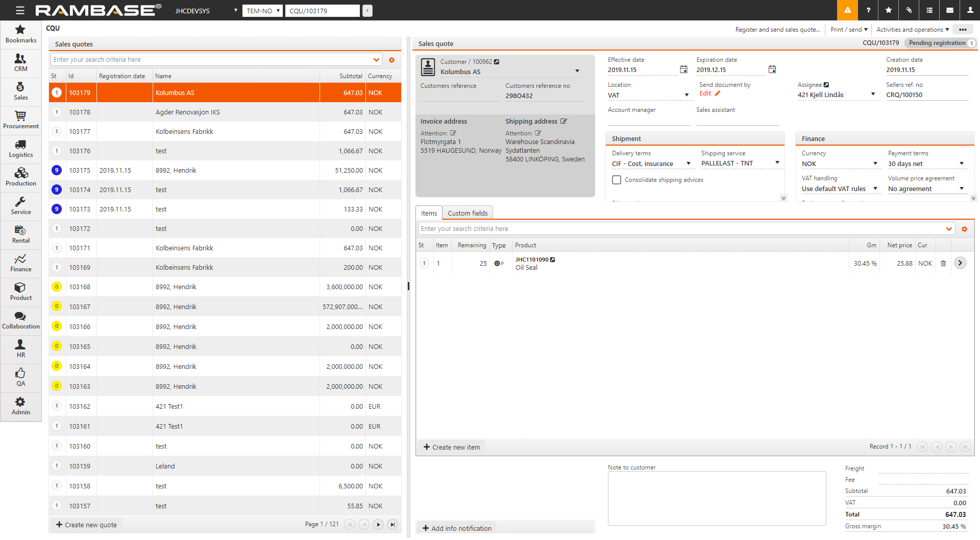The image size is (980, 540).
Task: Open the Sales module
Action: pyautogui.click(x=20, y=91)
